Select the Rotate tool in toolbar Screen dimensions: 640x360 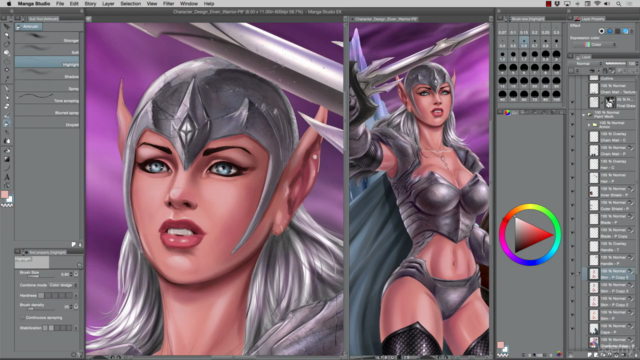click(x=7, y=44)
